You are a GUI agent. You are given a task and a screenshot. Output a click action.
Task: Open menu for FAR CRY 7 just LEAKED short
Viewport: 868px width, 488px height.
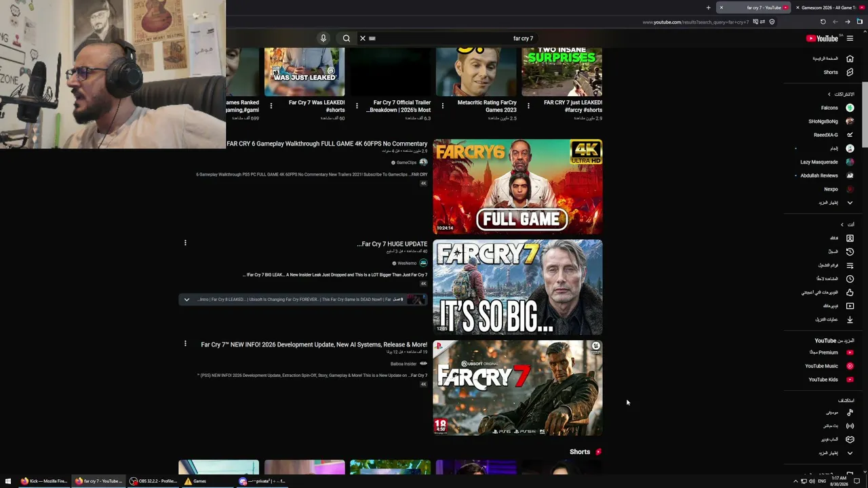[x=528, y=106]
